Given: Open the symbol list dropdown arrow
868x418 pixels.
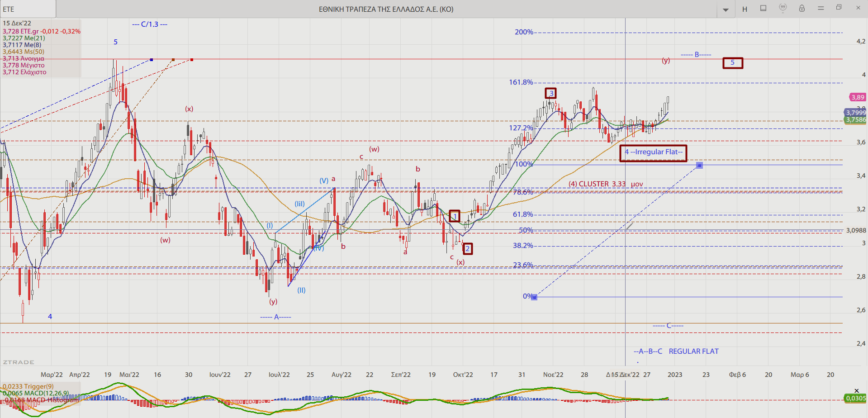Looking at the screenshot, I should 726,9.
